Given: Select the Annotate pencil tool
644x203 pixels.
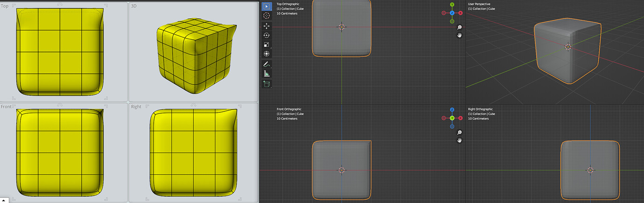Looking at the screenshot, I should coord(266,64).
